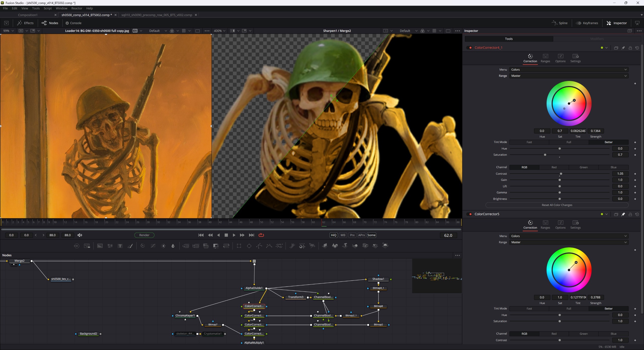Open the Effects panel
The width and height of the screenshot is (644, 350).
(25, 23)
